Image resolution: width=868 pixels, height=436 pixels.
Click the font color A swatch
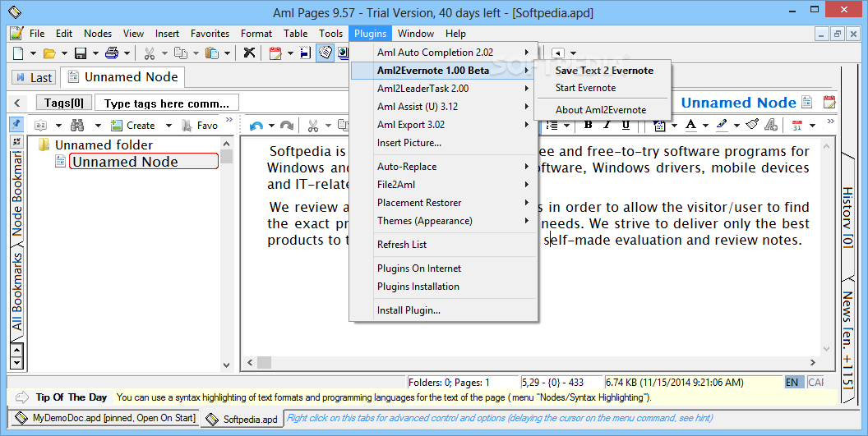pyautogui.click(x=690, y=126)
